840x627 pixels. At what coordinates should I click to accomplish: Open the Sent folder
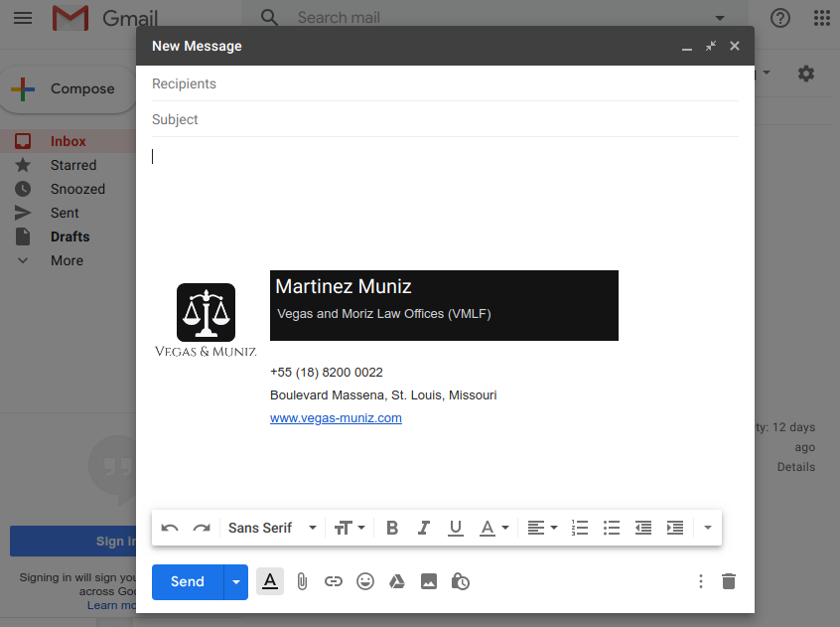coord(65,213)
